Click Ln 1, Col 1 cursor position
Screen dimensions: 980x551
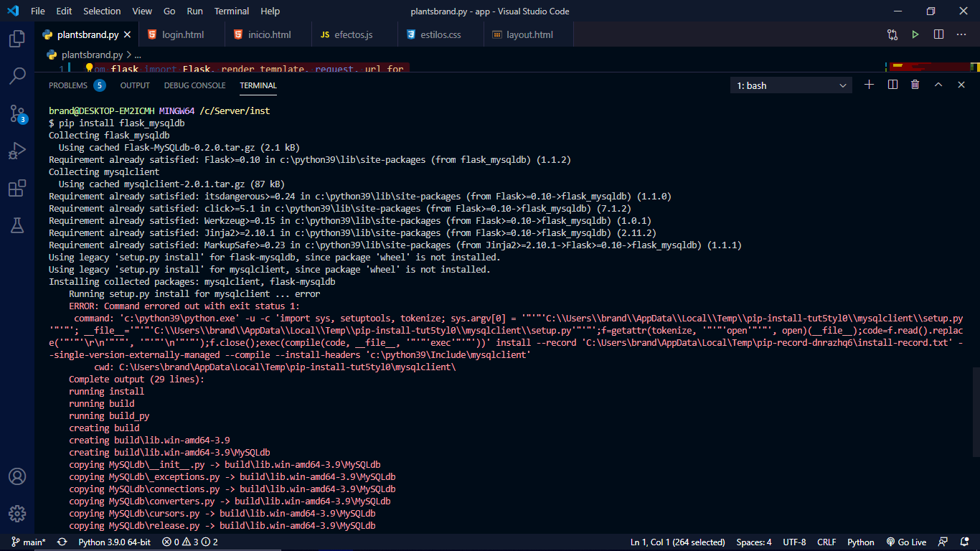click(x=678, y=542)
